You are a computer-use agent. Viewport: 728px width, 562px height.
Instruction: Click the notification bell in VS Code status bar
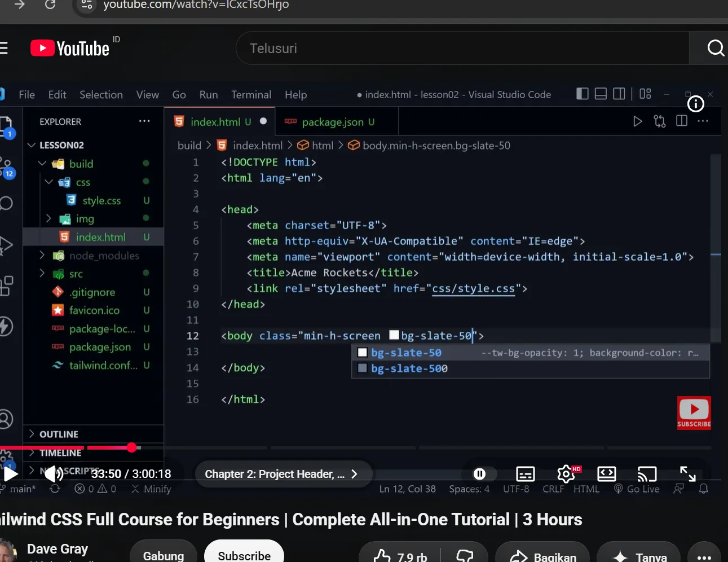pos(703,489)
